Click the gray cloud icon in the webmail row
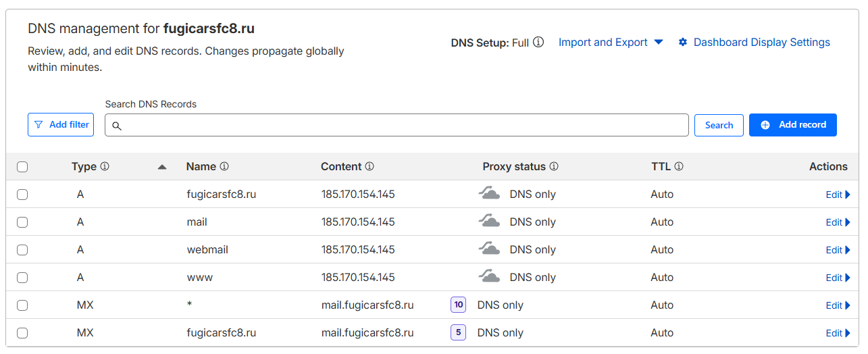 [x=490, y=249]
